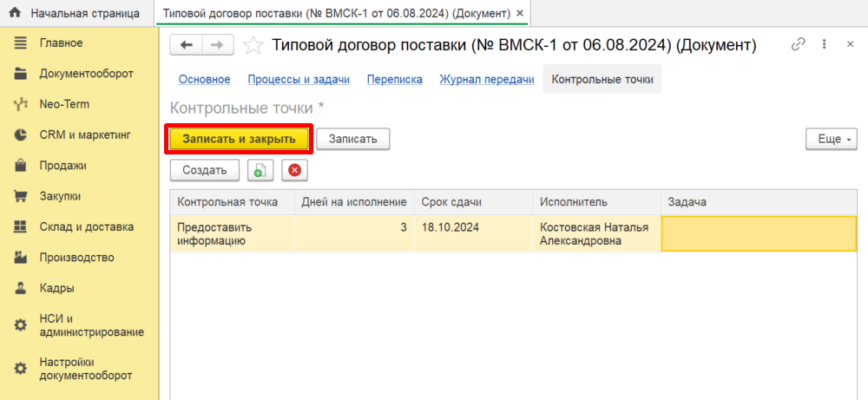Click the Исполнитель column header
The height and width of the screenshot is (400, 868).
(x=597, y=202)
